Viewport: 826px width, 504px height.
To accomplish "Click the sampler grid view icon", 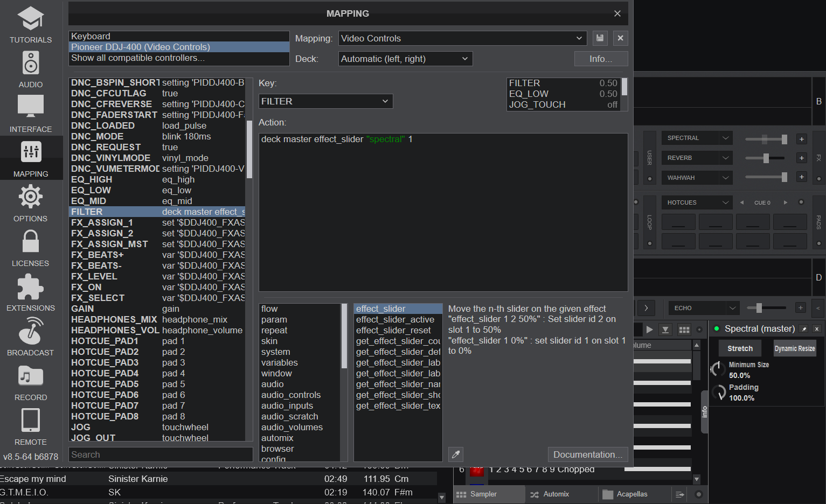I will tap(684, 330).
